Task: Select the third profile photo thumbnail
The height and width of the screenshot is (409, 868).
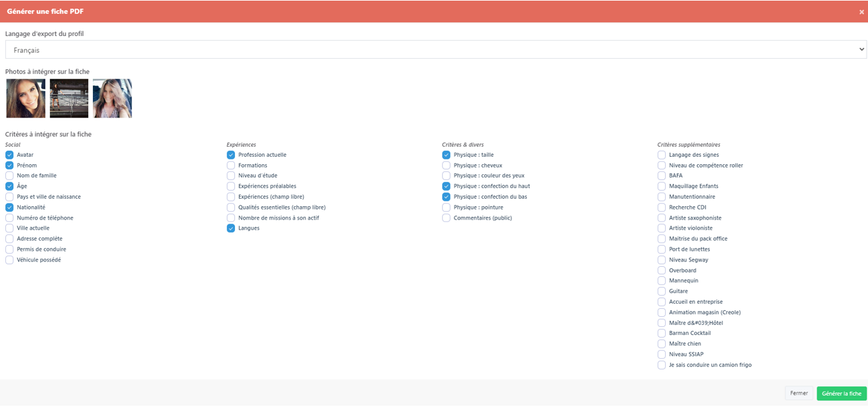Action: click(112, 99)
